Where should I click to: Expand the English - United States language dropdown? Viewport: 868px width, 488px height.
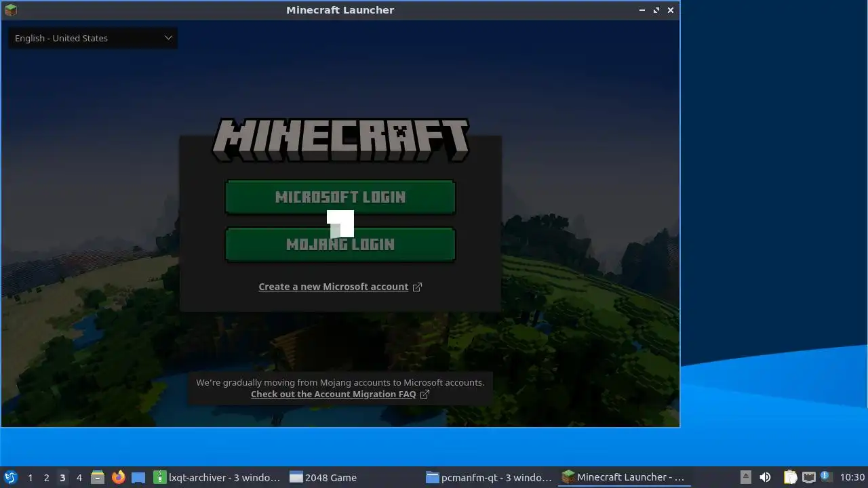[93, 38]
